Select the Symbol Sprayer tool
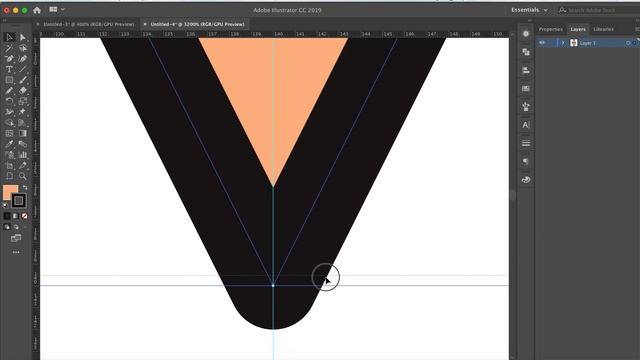Screen dimensions: 640x360 click(x=9, y=155)
